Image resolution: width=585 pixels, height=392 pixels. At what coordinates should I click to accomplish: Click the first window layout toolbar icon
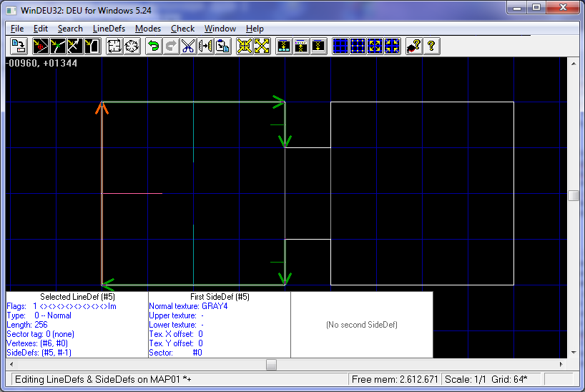click(284, 46)
